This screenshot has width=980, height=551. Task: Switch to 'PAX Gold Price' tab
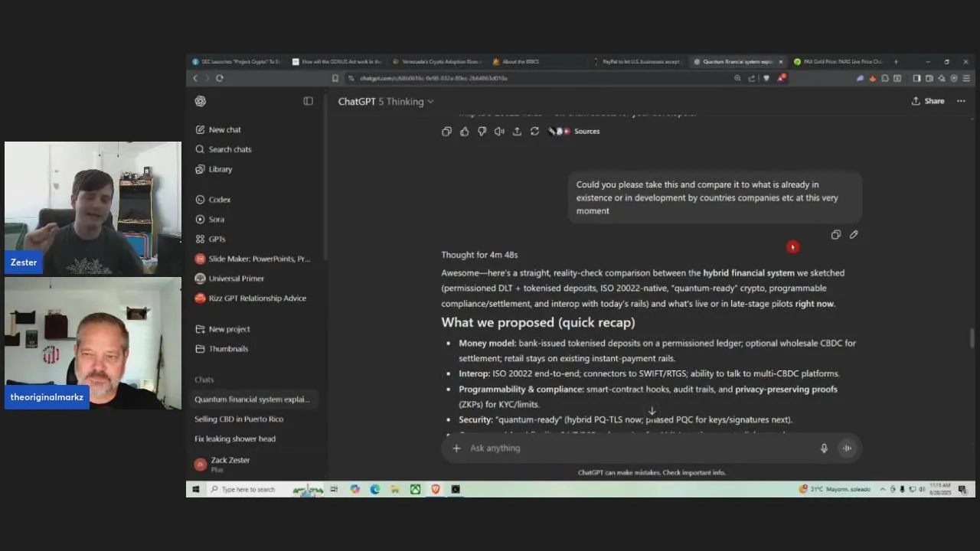point(838,62)
